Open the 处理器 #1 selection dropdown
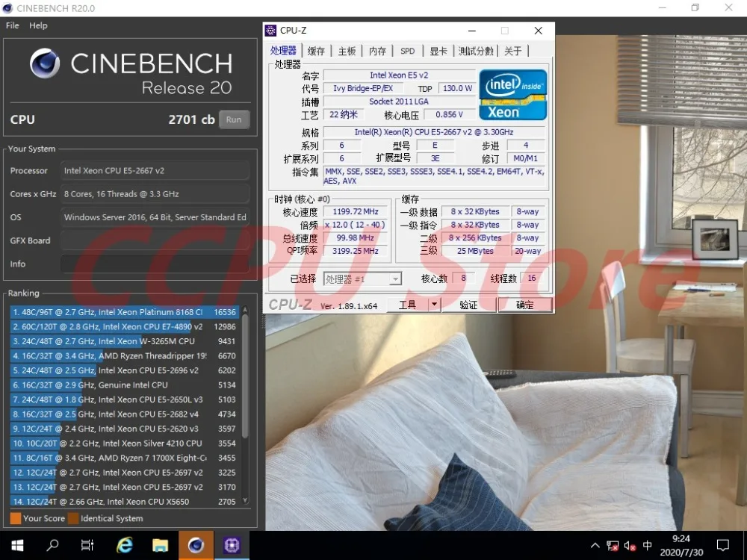The image size is (747, 560). pyautogui.click(x=363, y=279)
